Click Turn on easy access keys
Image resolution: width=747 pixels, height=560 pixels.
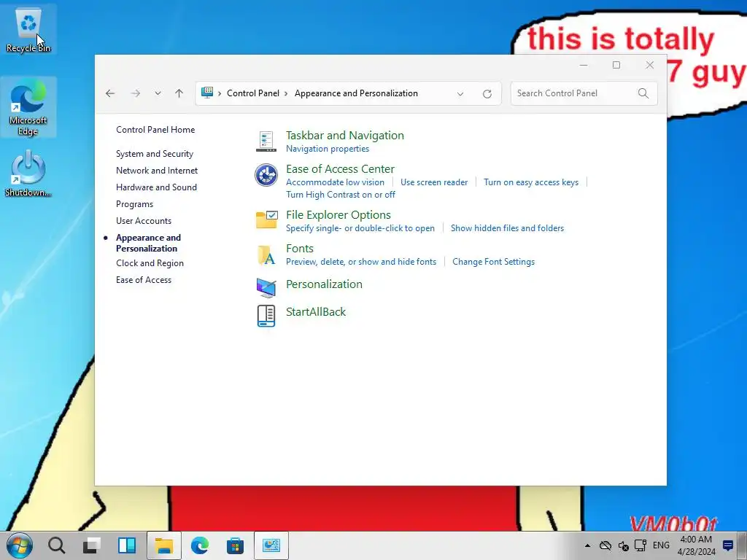pyautogui.click(x=531, y=182)
